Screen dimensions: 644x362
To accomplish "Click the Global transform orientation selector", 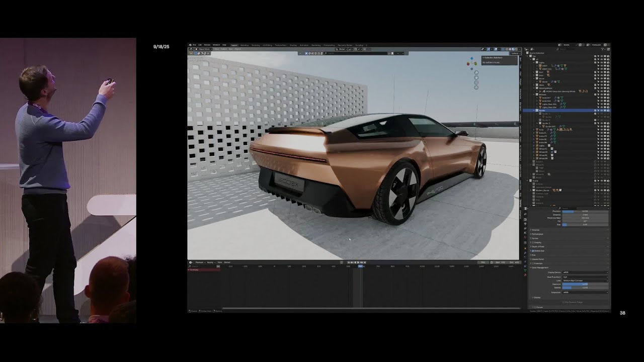I will click(x=342, y=49).
